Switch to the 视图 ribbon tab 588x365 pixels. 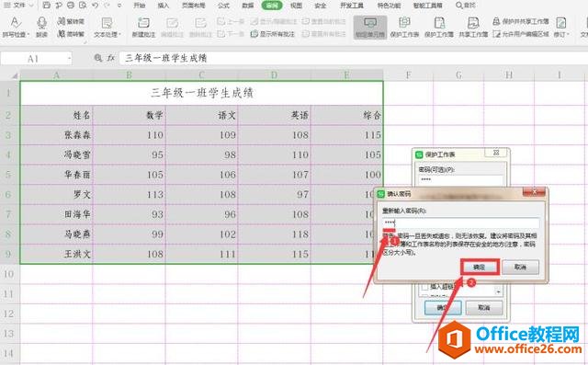(296, 6)
